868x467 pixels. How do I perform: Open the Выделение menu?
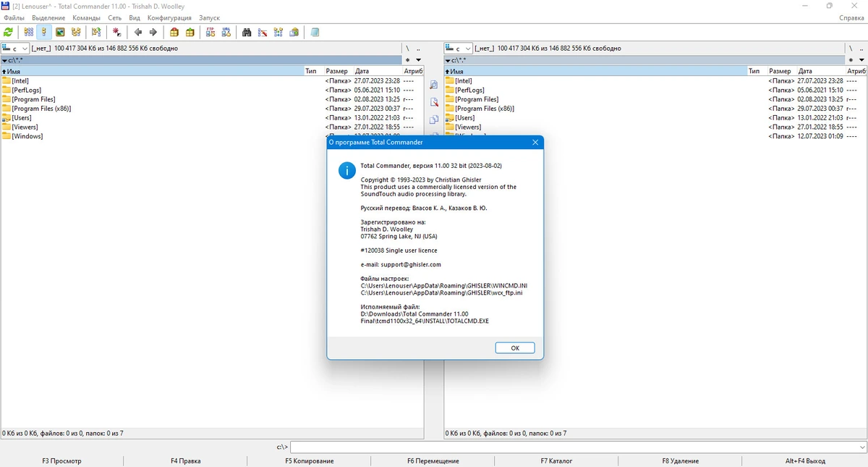(48, 17)
